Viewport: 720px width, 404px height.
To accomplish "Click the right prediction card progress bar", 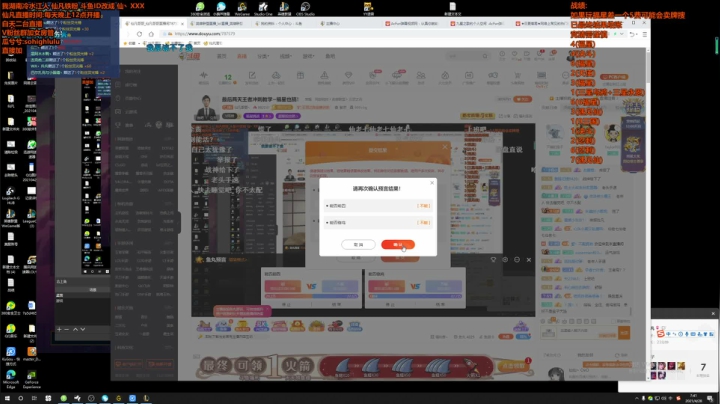I will point(415,296).
